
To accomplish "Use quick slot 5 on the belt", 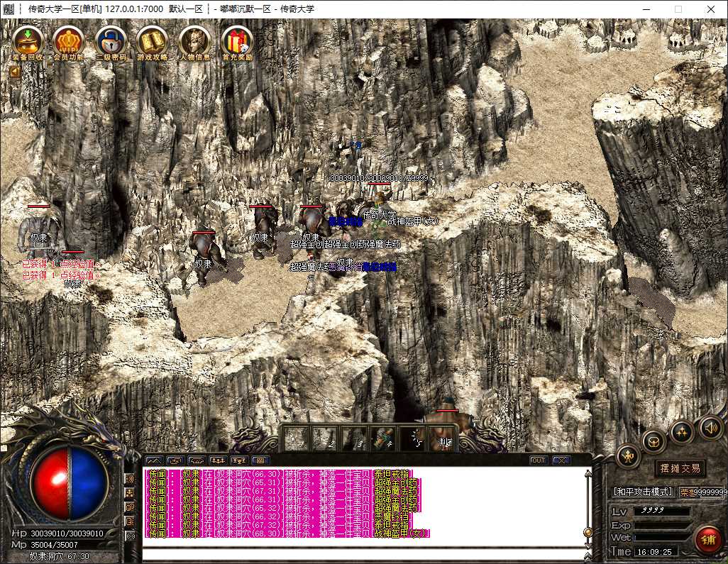I will click(x=414, y=438).
